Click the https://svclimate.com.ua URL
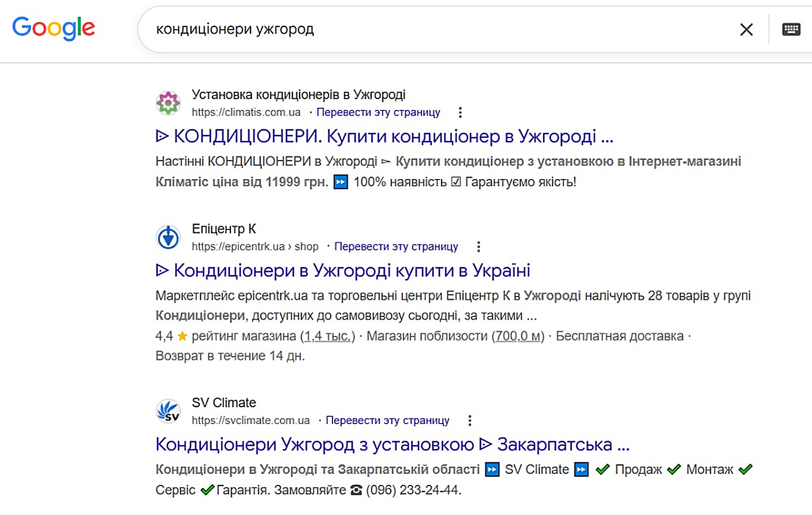812x515 pixels. click(x=251, y=420)
